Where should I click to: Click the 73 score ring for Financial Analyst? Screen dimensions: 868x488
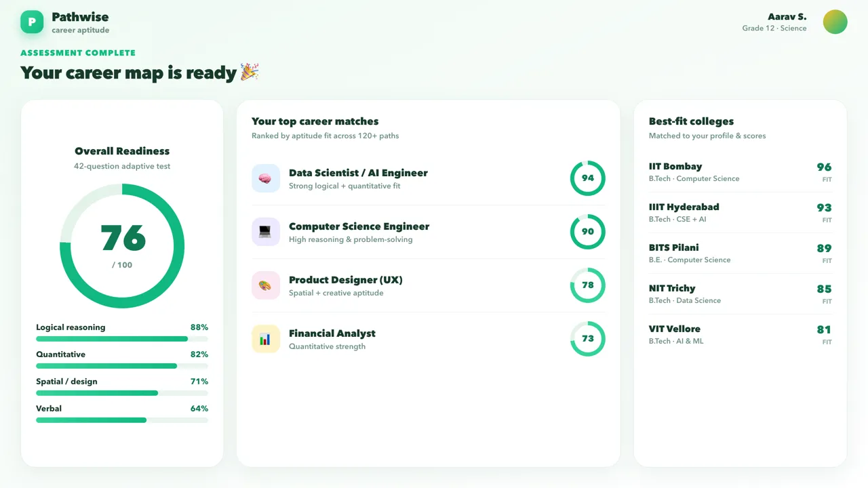click(587, 339)
